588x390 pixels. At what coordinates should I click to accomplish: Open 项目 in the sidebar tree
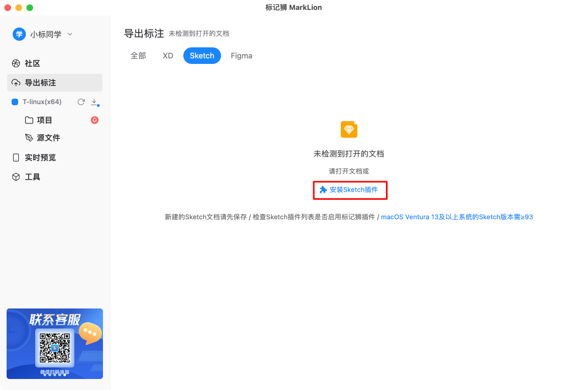[44, 120]
